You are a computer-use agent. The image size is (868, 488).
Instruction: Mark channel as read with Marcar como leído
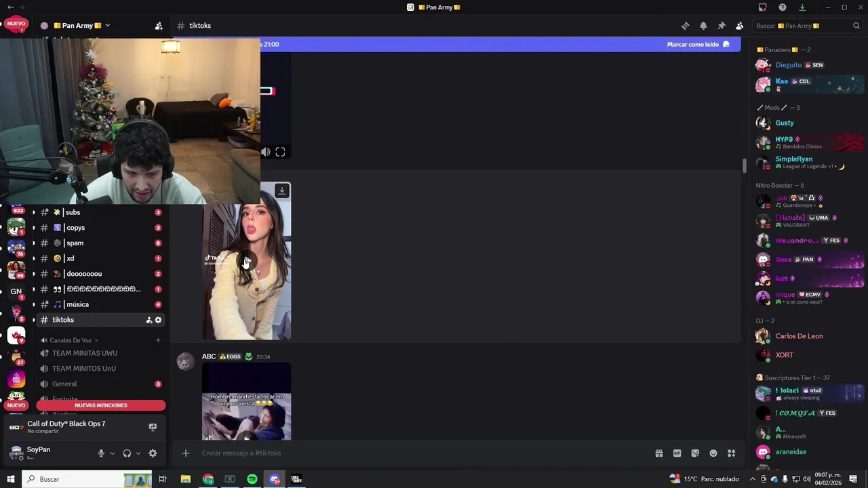(x=698, y=44)
